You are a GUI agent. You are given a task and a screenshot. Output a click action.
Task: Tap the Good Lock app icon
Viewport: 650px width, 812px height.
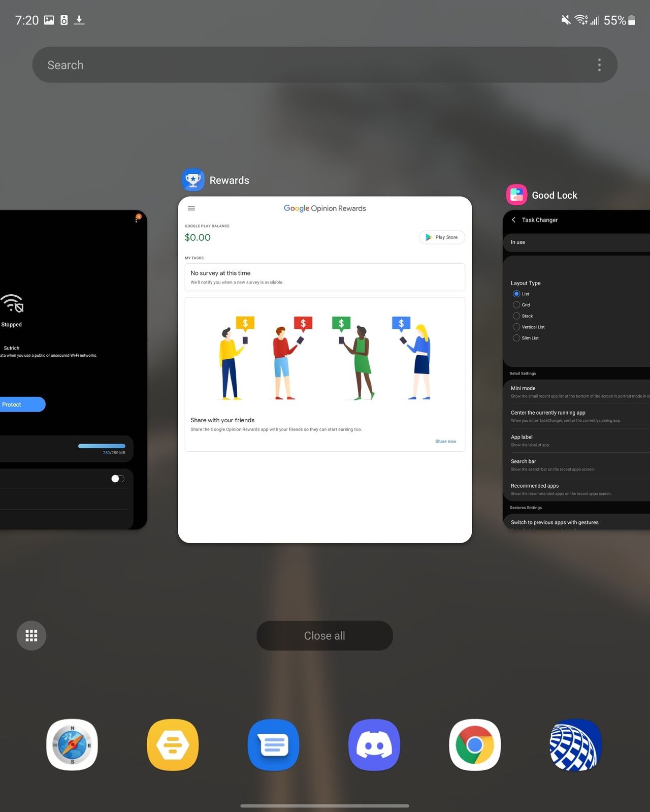point(516,195)
